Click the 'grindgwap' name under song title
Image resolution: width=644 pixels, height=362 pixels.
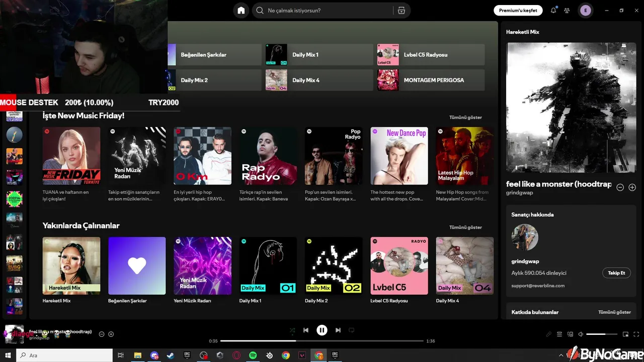point(519,193)
